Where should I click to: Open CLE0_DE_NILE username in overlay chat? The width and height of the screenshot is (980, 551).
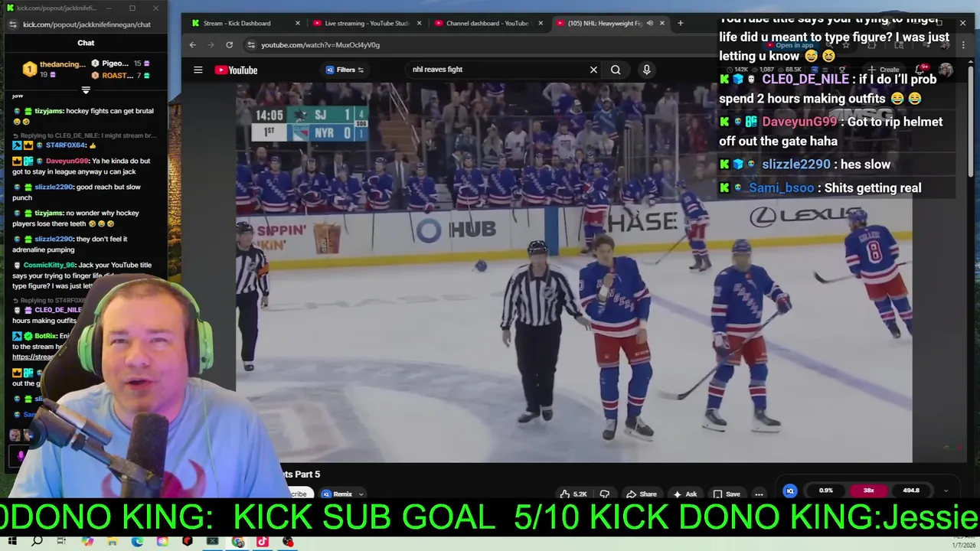coord(805,80)
